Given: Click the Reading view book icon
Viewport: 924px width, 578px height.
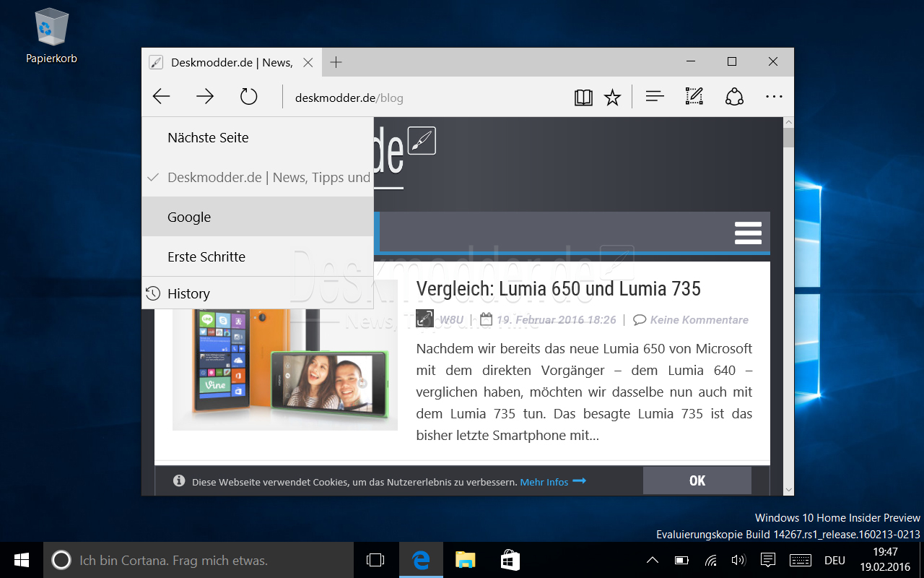Looking at the screenshot, I should (583, 98).
